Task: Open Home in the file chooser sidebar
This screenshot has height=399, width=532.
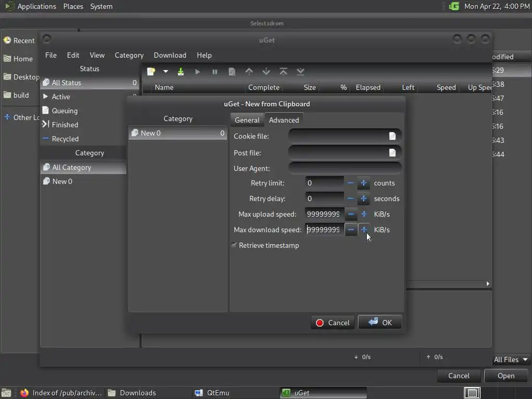Action: click(x=19, y=59)
